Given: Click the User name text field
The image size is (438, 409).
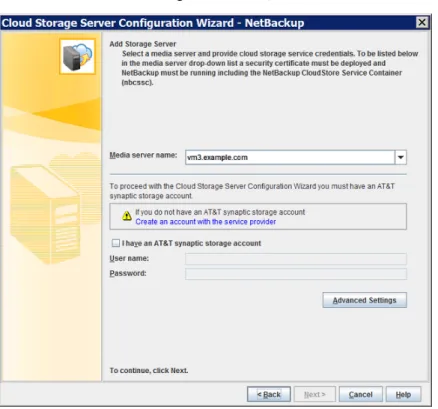Looking at the screenshot, I should [x=296, y=259].
